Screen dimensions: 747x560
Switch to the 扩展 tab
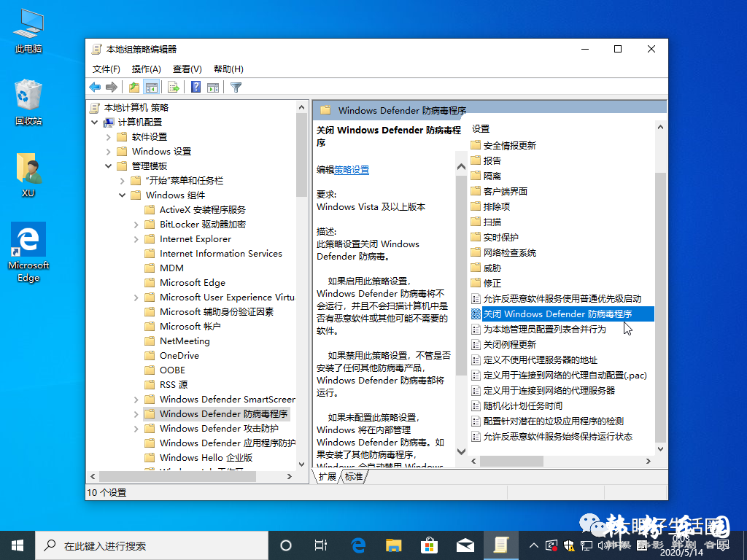(x=327, y=476)
